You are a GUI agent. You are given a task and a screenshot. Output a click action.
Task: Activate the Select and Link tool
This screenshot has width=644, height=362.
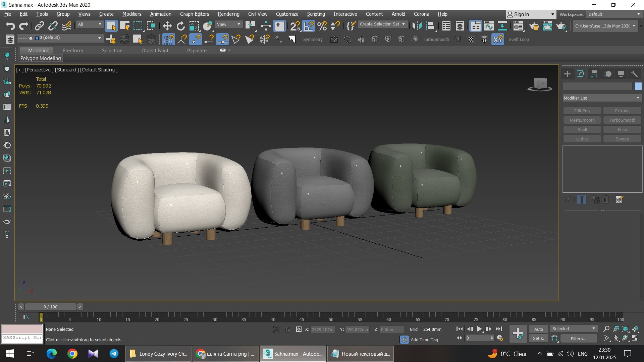[x=40, y=26]
